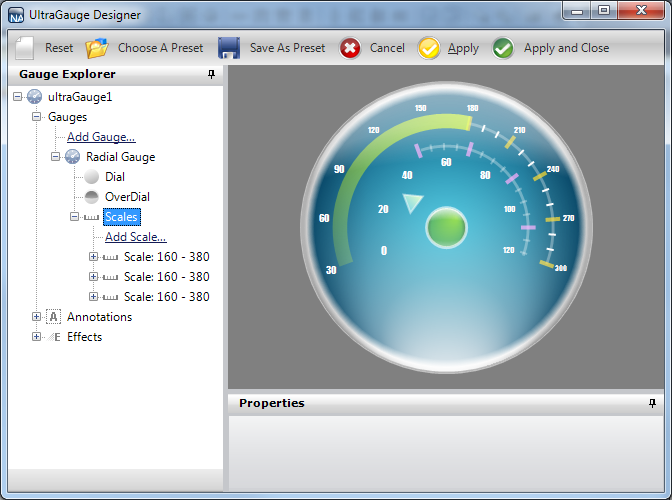Screen dimensions: 672x500
Task: Collapse the Gauges node
Action: [36, 117]
